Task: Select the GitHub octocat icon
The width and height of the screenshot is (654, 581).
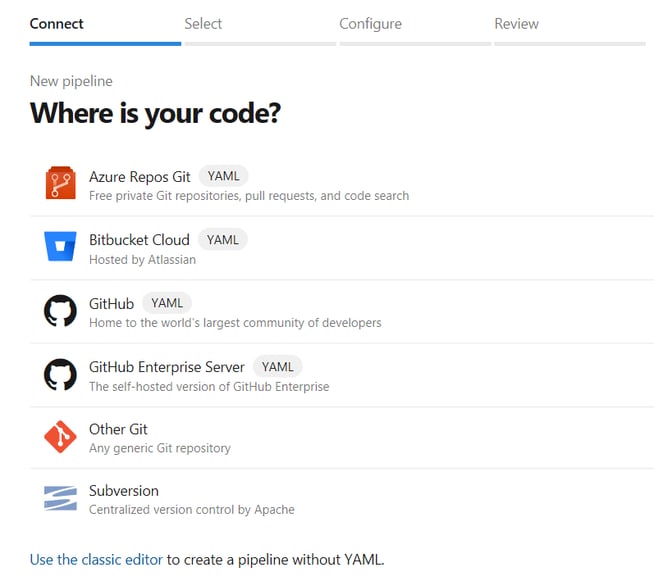Action: point(60,311)
